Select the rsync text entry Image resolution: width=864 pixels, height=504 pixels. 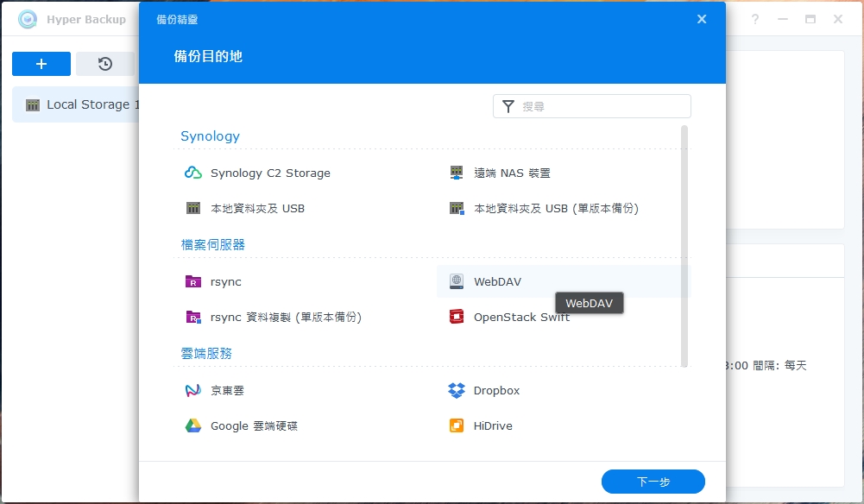pos(225,282)
